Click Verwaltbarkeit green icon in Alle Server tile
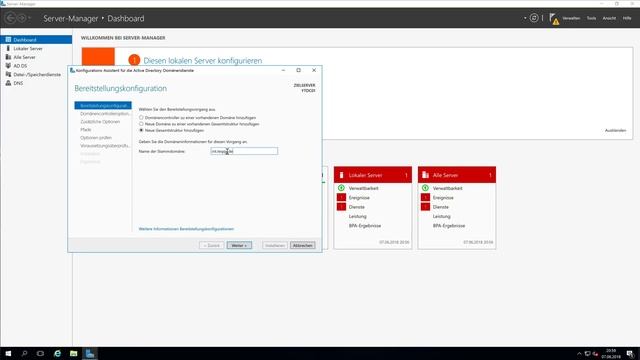 pyautogui.click(x=425, y=188)
